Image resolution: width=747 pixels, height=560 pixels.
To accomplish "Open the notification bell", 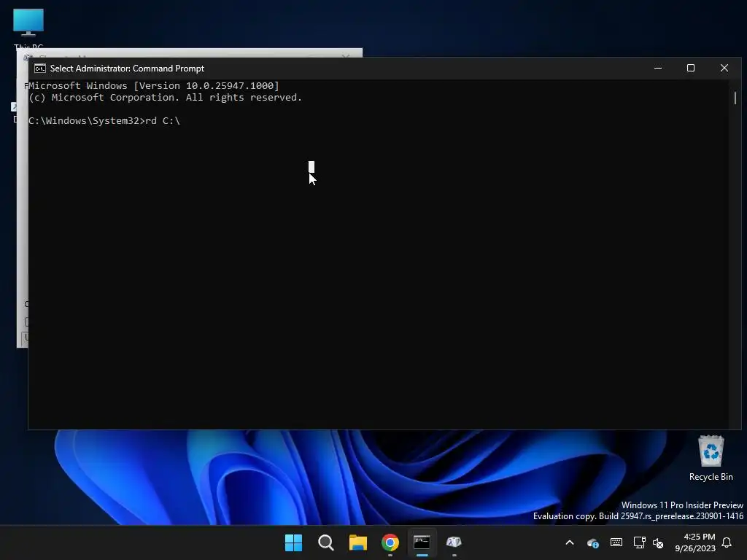I will [x=727, y=542].
